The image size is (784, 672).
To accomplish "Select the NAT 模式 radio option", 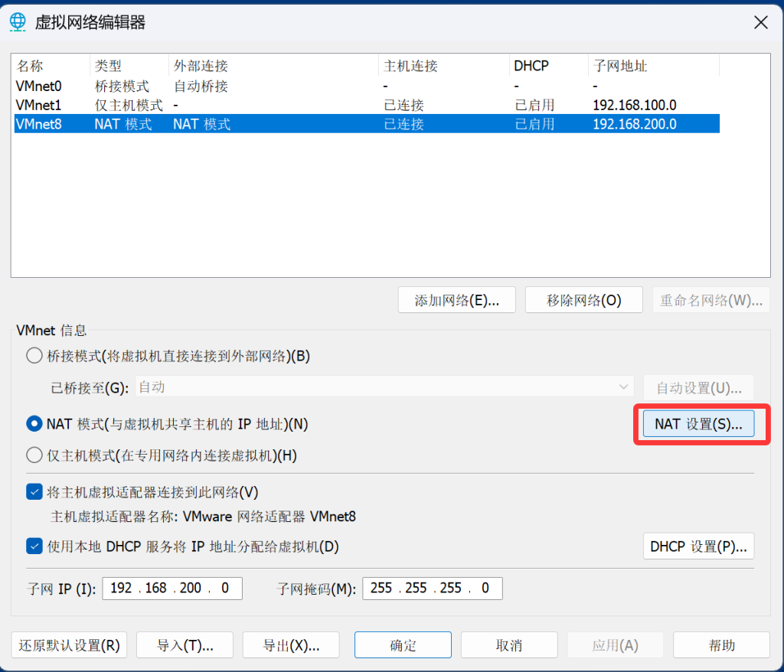I will point(34,423).
